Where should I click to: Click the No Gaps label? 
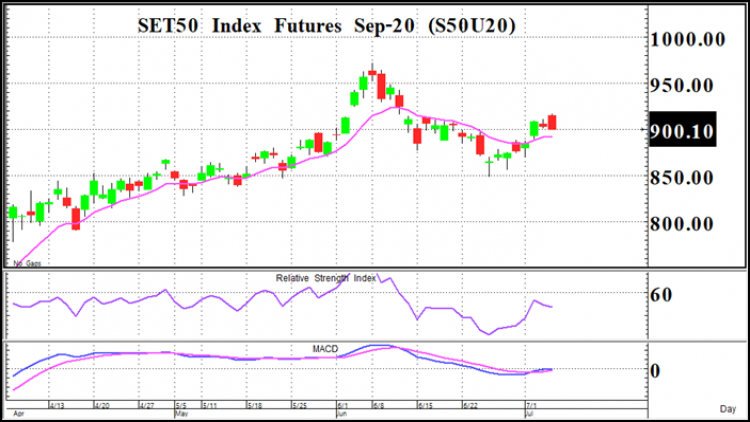(27, 263)
